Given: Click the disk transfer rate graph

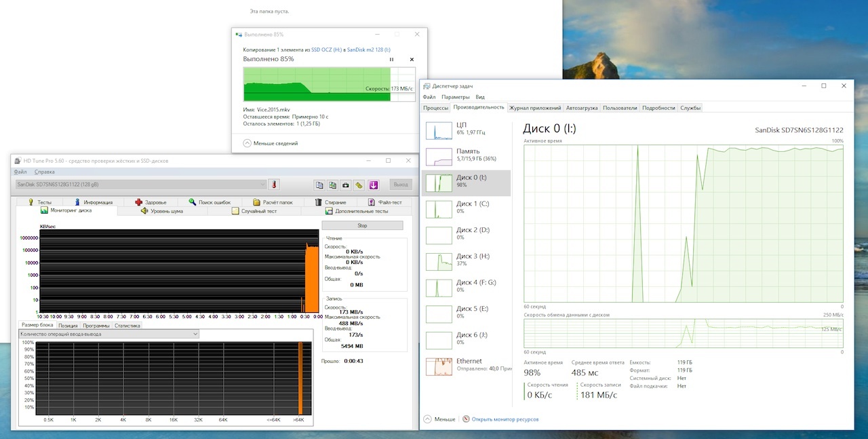Looking at the screenshot, I should coord(684,333).
